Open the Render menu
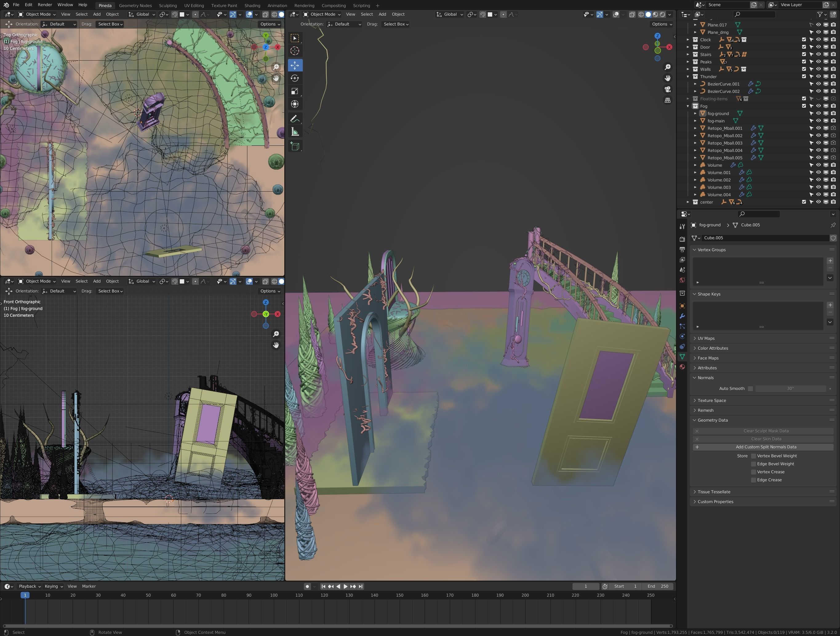The width and height of the screenshot is (840, 636). 45,5
